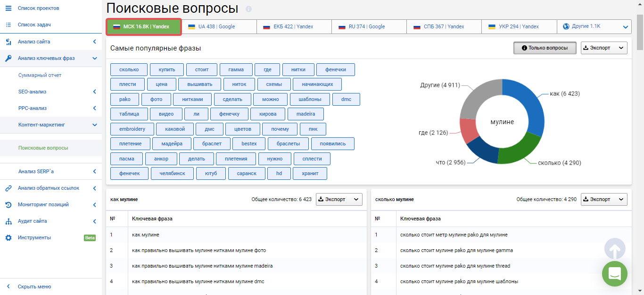The image size is (644, 295).
Task: Open the Экспорт dropdown for сколько мулине table
Action: (x=604, y=199)
